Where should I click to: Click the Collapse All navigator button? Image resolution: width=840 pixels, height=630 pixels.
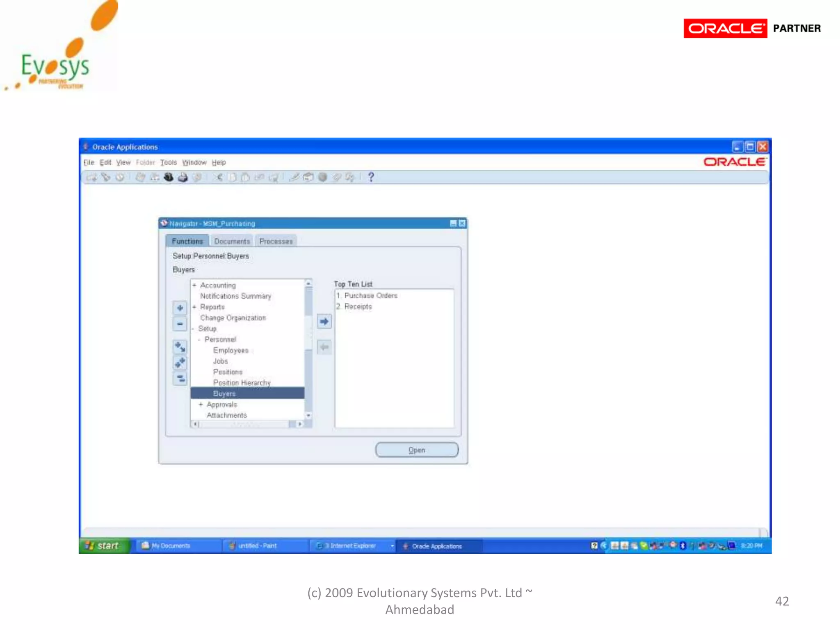click(x=180, y=378)
